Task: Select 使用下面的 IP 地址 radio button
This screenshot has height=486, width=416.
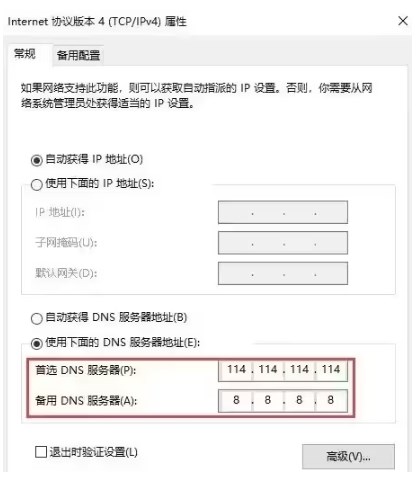Action: [x=37, y=184]
